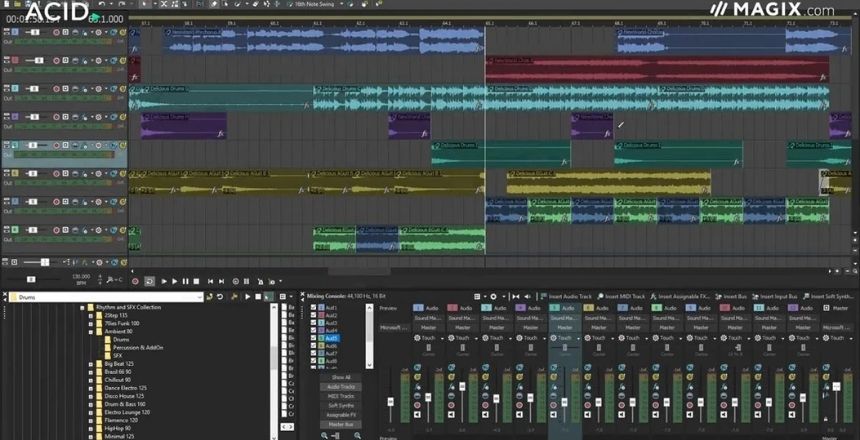Uncheck the Aud3 checkbox in Mixing Console
860x440 pixels.
tap(313, 323)
